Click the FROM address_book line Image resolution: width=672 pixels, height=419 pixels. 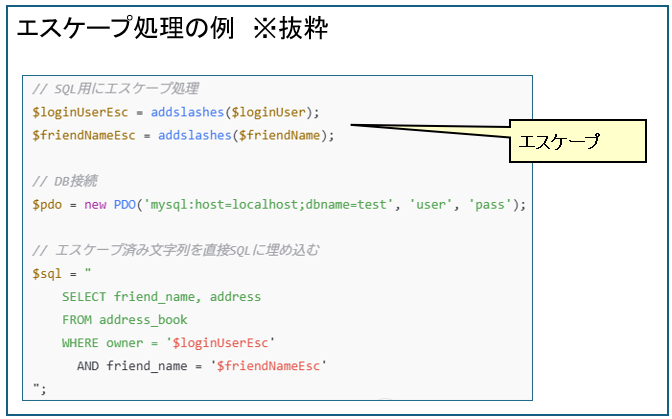[124, 320]
